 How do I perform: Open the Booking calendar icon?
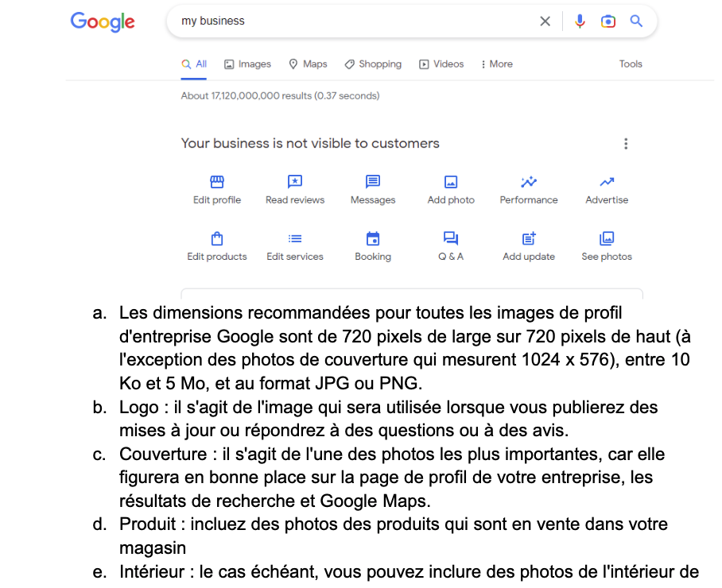coord(372,238)
